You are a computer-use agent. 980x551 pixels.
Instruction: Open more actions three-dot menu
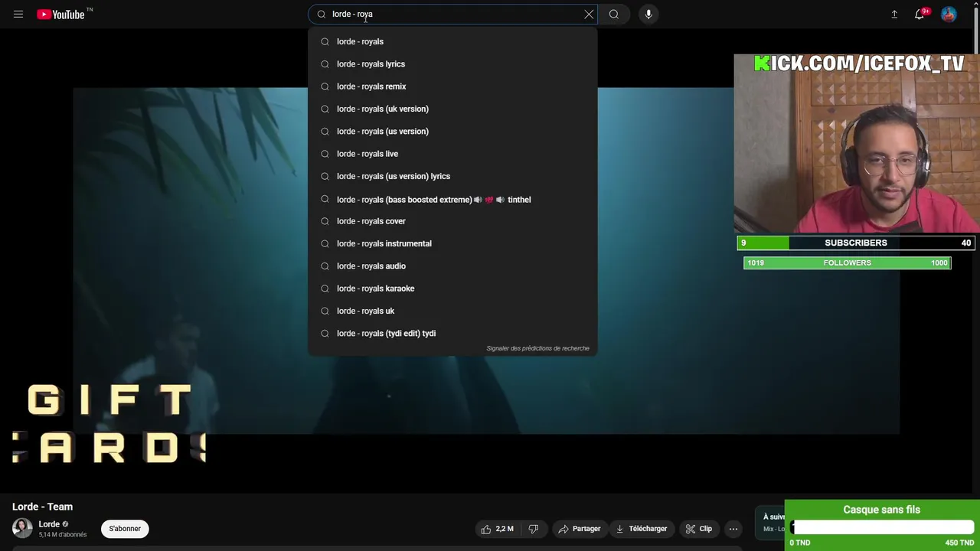(x=733, y=529)
